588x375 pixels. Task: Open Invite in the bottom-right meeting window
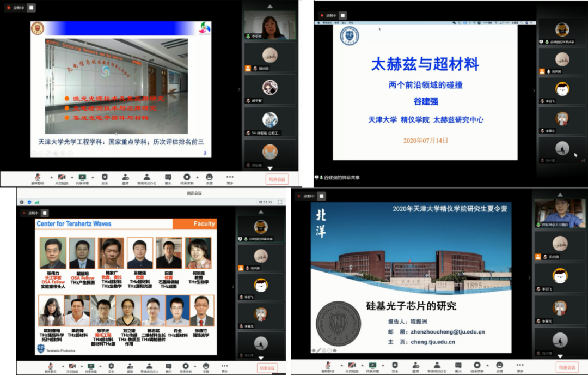(415, 367)
